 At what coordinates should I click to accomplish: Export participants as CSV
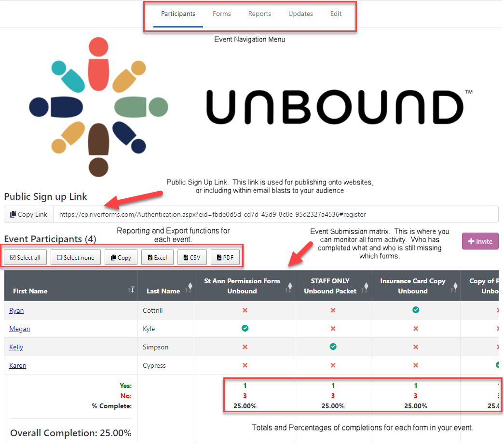(x=192, y=258)
